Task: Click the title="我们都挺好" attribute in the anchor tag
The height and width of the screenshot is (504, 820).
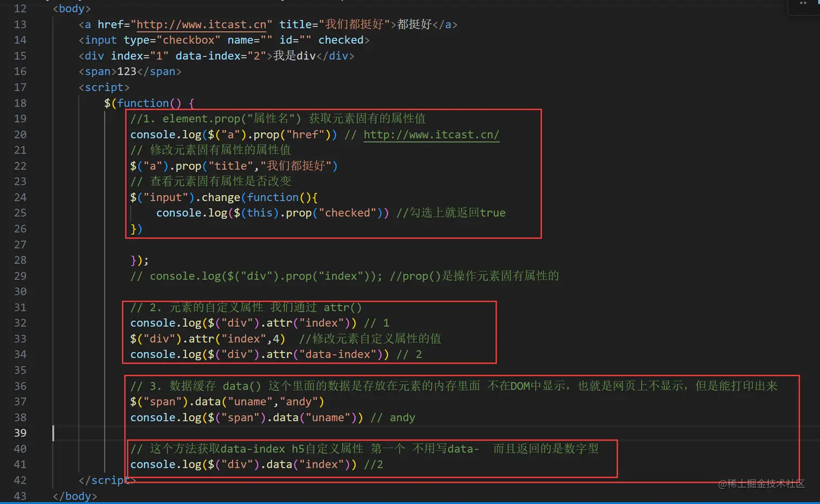Action: pos(335,24)
